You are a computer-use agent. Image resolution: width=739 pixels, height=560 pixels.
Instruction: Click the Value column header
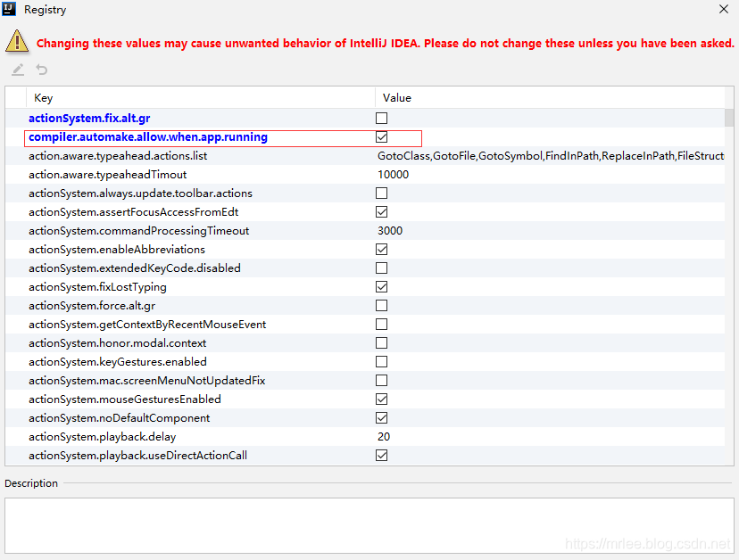click(x=396, y=97)
